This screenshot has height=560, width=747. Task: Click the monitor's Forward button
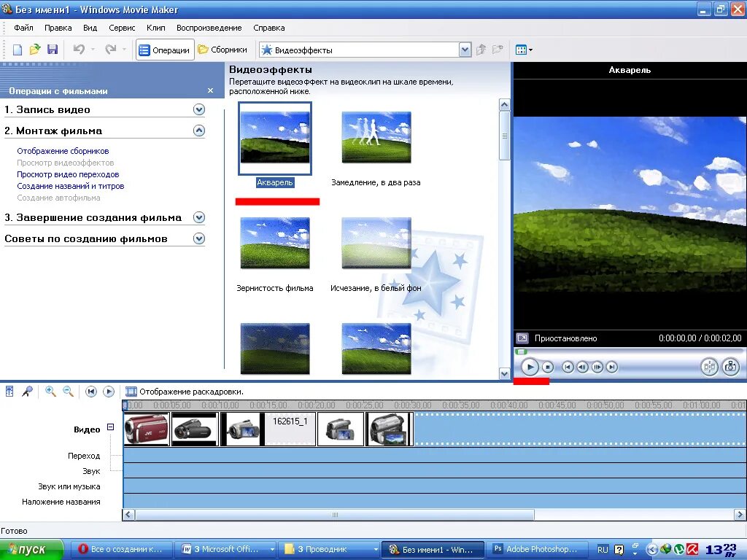(612, 367)
